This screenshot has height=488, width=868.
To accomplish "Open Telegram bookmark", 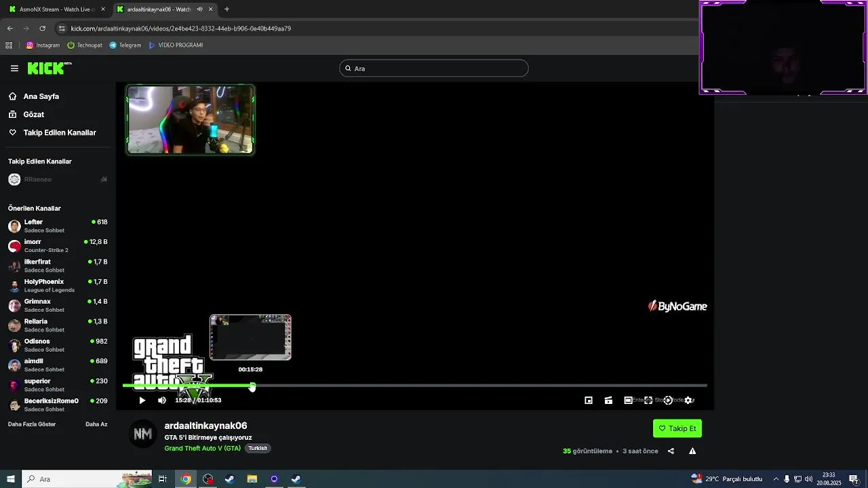I will (x=125, y=45).
